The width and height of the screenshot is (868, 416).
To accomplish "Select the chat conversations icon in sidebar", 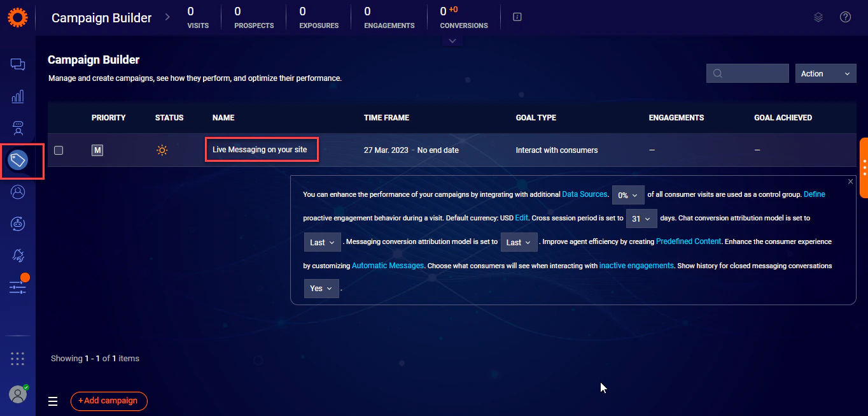I will (x=17, y=64).
